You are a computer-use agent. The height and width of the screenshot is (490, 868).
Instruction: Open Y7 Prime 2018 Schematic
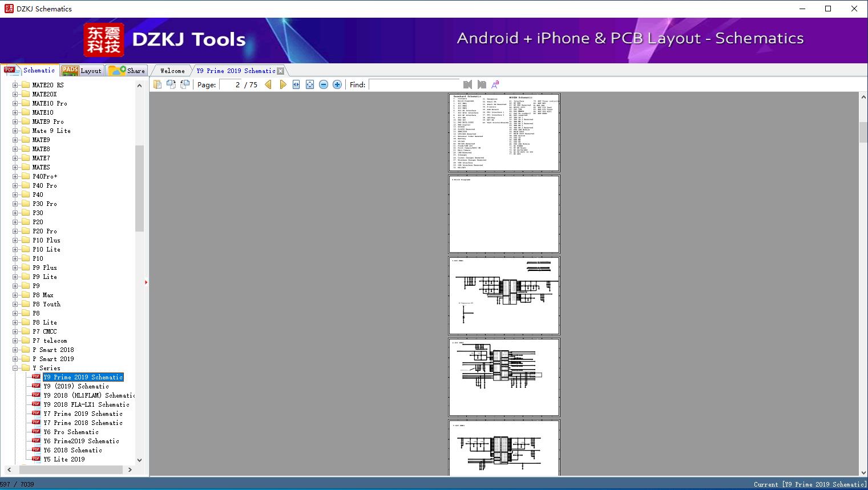[83, 423]
